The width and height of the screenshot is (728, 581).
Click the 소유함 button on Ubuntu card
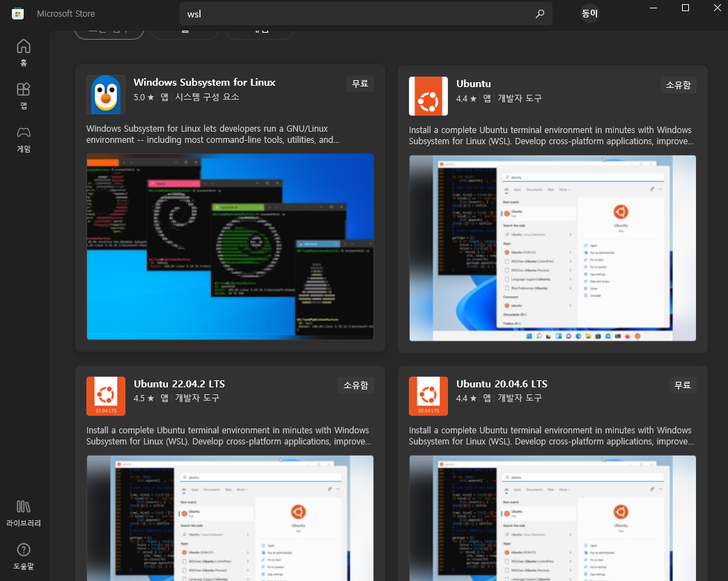pyautogui.click(x=679, y=85)
